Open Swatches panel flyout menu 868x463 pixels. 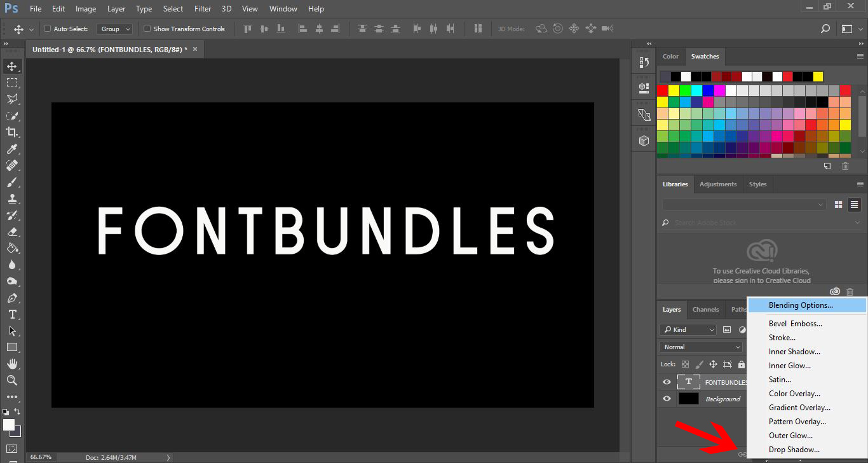click(x=860, y=56)
